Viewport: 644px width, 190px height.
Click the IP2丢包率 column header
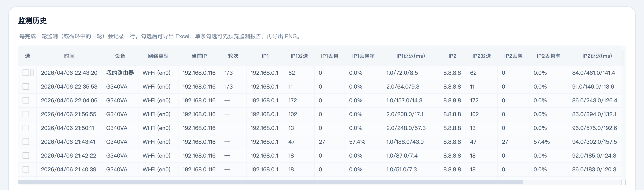coord(549,56)
